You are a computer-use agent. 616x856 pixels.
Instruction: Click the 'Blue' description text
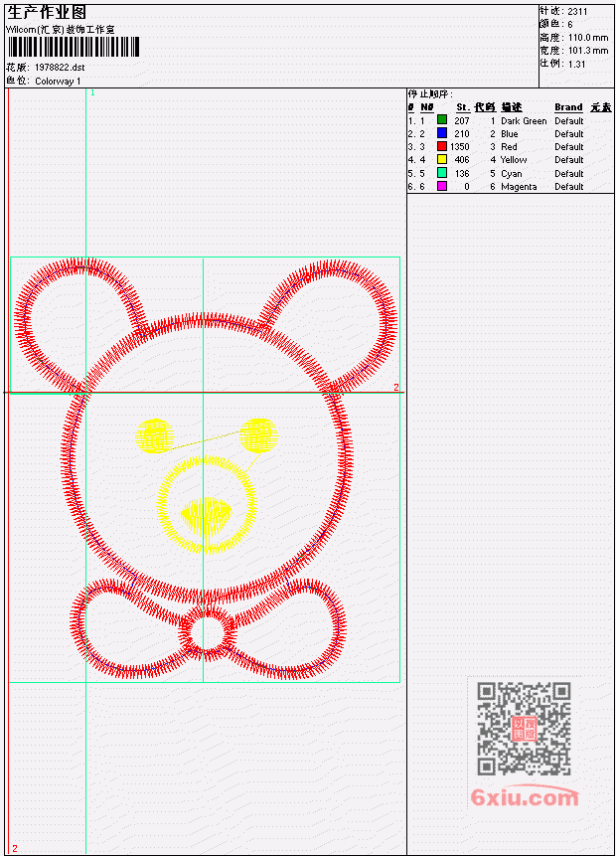point(510,134)
